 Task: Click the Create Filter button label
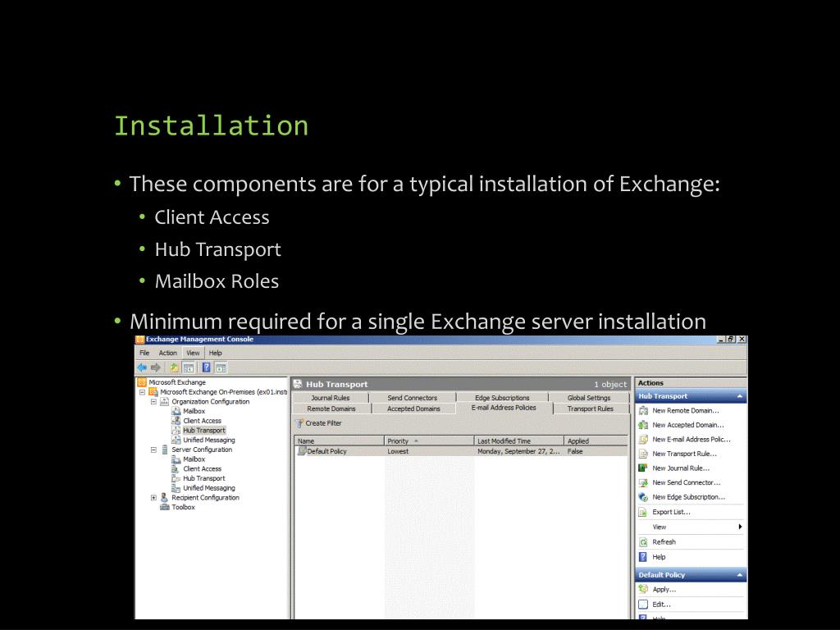tap(323, 423)
